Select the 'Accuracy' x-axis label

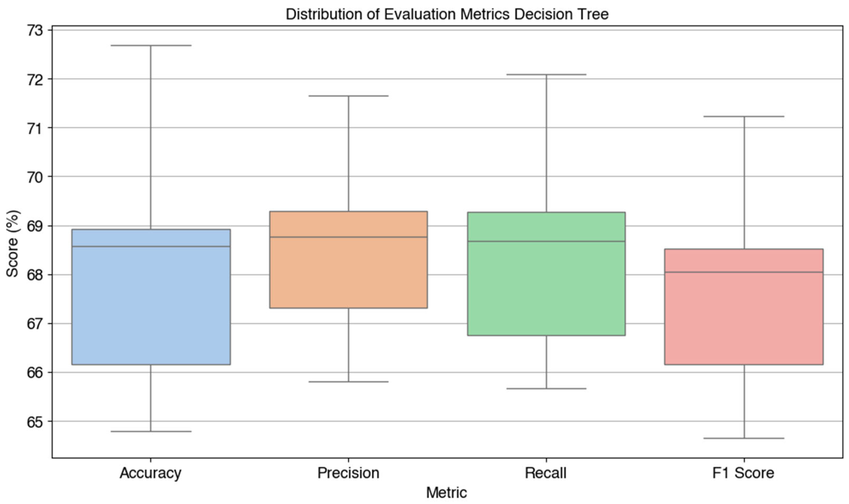[x=151, y=473]
